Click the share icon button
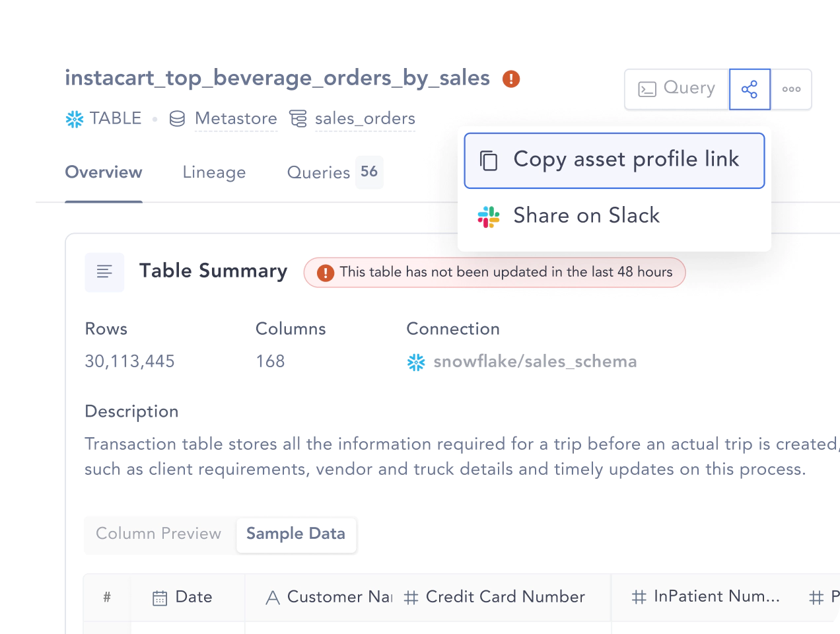Screen dimensions: 840x634 [750, 89]
